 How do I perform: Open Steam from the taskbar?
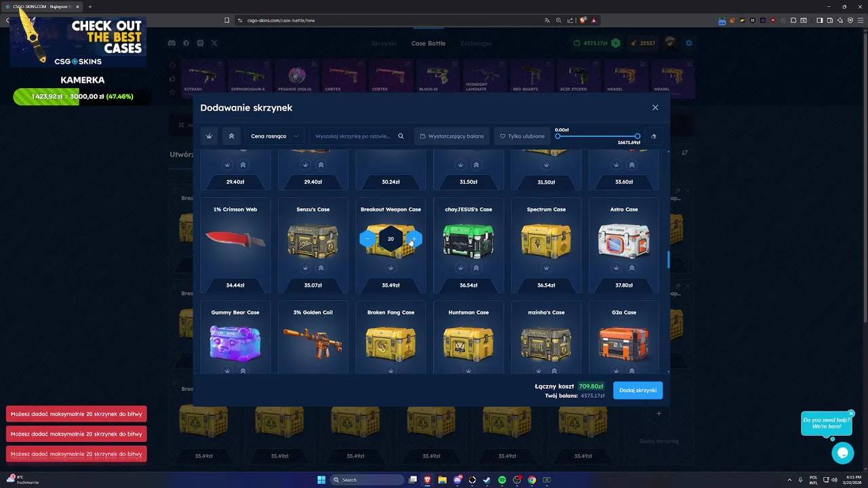487,480
